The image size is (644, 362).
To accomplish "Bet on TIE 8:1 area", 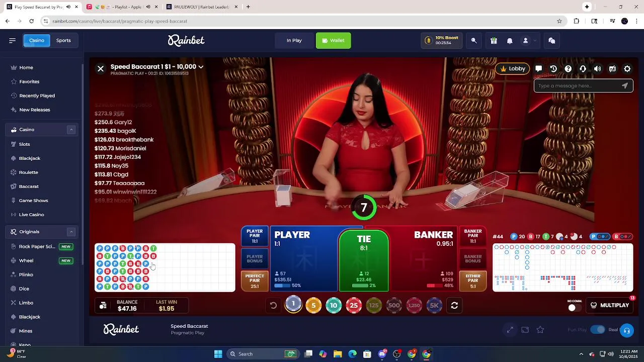I will (x=364, y=261).
